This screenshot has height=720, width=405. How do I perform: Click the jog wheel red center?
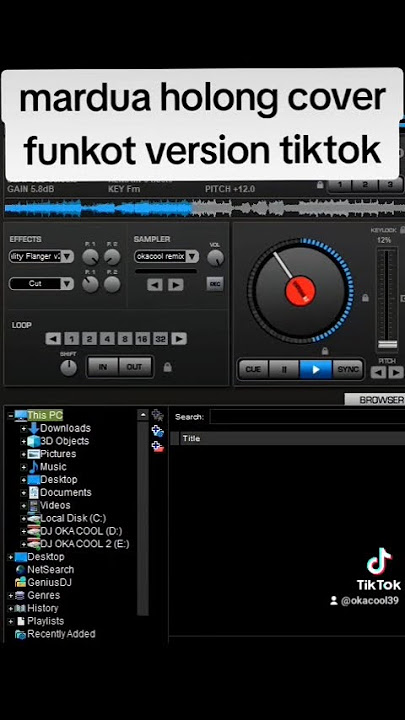click(x=301, y=292)
